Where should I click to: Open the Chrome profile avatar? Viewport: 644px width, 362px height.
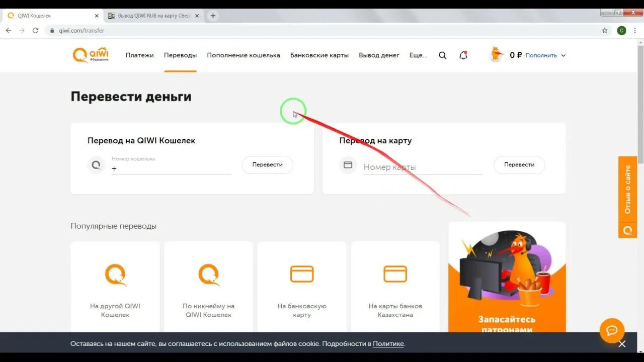(622, 30)
